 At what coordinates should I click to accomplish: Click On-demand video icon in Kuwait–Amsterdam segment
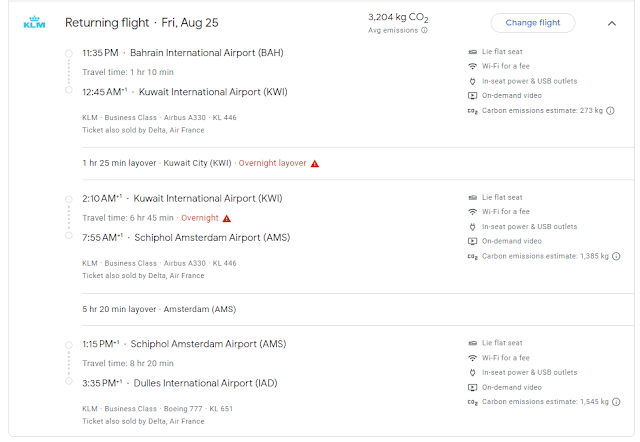pos(473,241)
